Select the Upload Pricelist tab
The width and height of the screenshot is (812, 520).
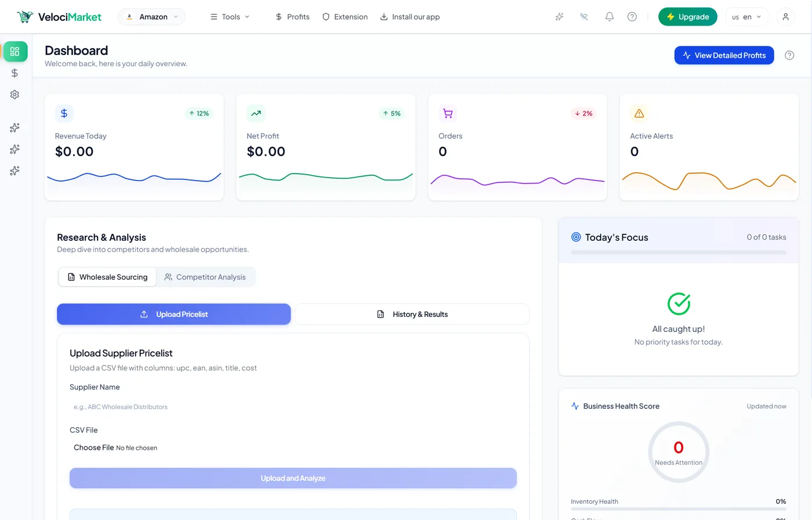[174, 314]
